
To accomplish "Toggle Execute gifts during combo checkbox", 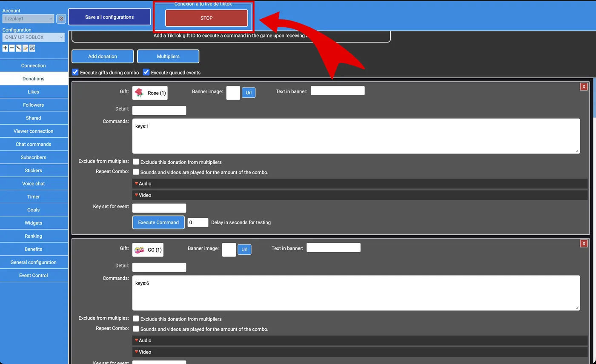I will [x=75, y=72].
